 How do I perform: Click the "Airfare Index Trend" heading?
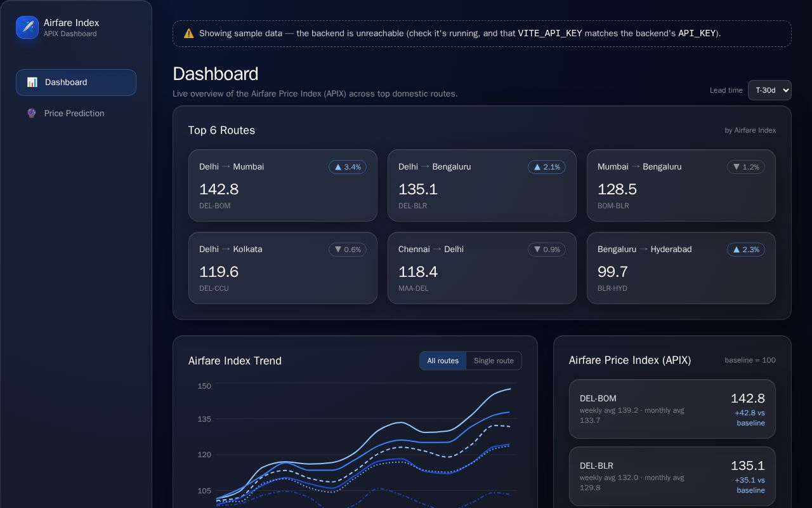click(x=235, y=361)
